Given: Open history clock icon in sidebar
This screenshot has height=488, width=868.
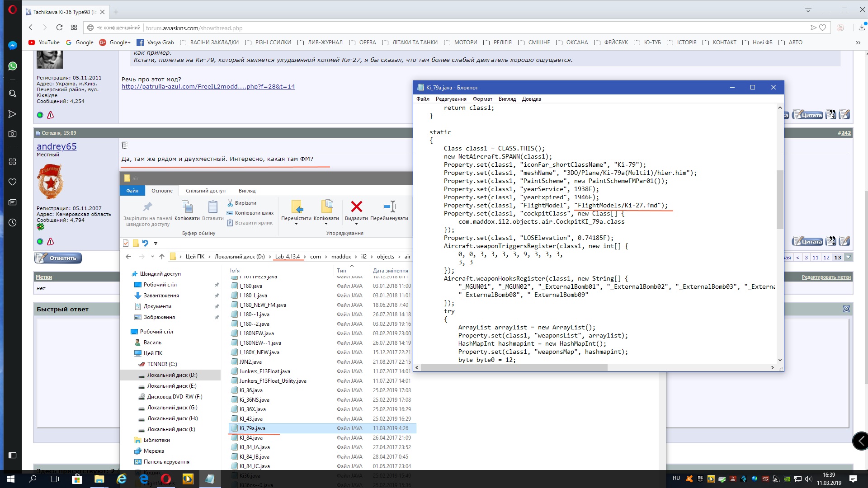Looking at the screenshot, I should coord(12,223).
